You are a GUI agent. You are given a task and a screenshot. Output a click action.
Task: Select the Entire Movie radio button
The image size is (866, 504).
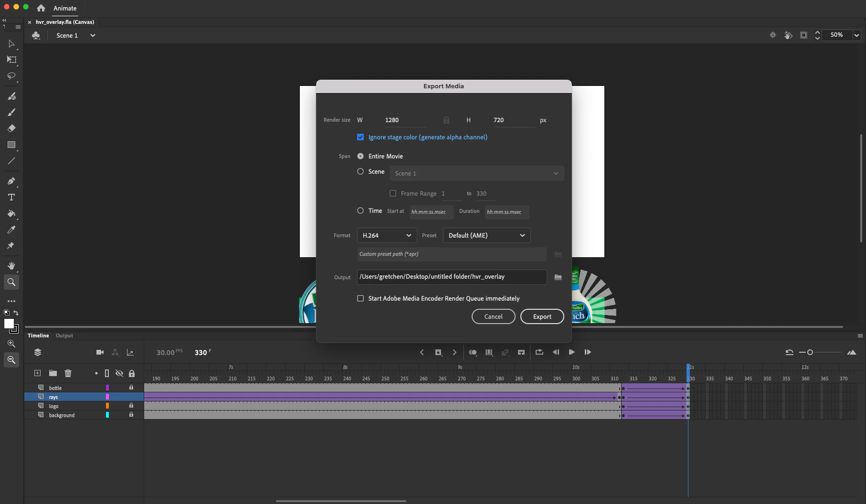coord(360,156)
